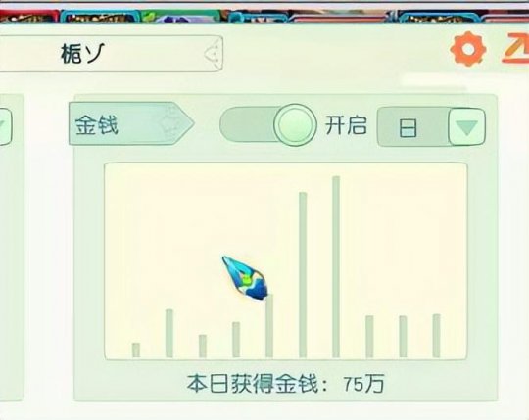
Task: Click the 日 text in the combo box
Action: click(408, 127)
